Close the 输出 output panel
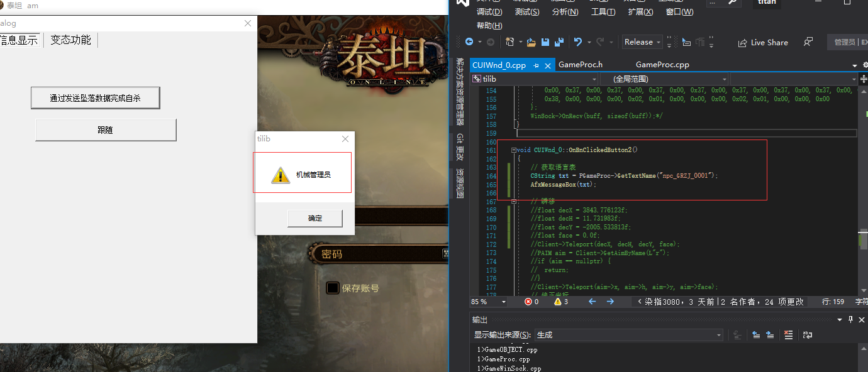Screen dimensions: 868x372 click(x=862, y=319)
